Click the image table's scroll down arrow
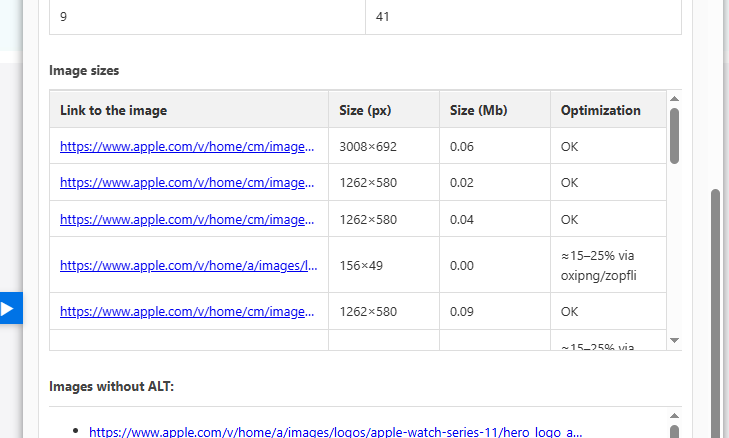This screenshot has width=729, height=438. click(x=674, y=341)
